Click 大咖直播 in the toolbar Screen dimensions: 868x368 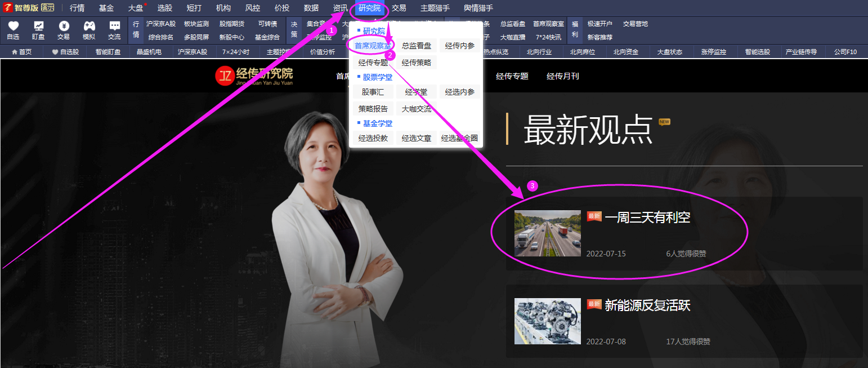click(513, 37)
